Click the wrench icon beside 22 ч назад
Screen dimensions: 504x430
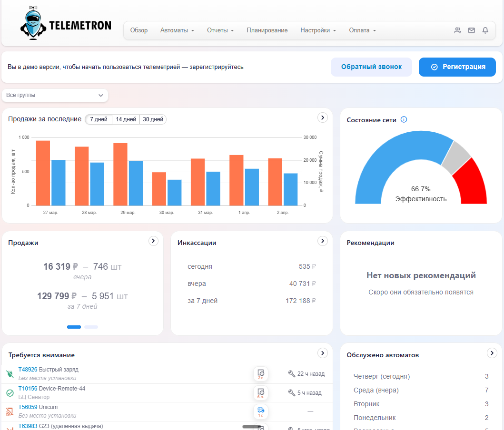292,374
